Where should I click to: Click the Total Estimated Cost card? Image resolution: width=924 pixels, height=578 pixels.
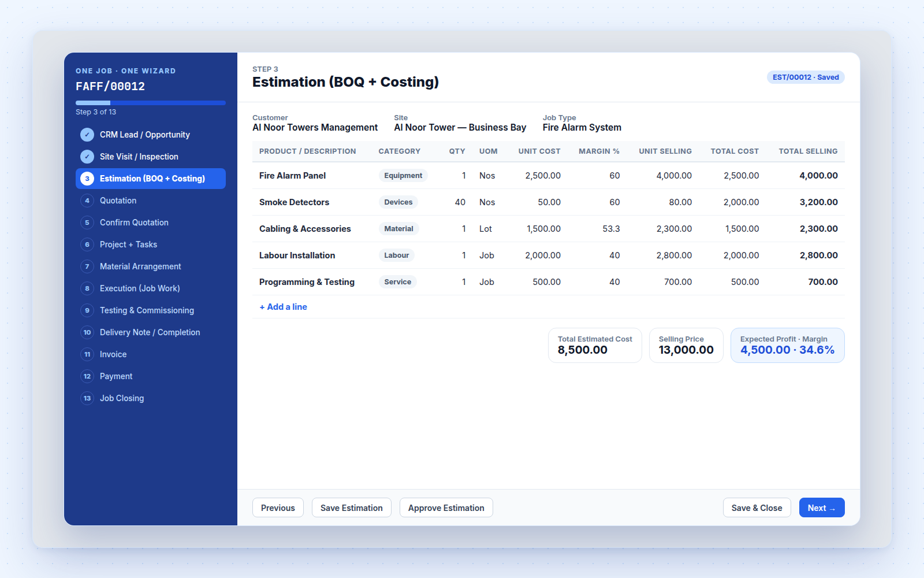(x=595, y=346)
